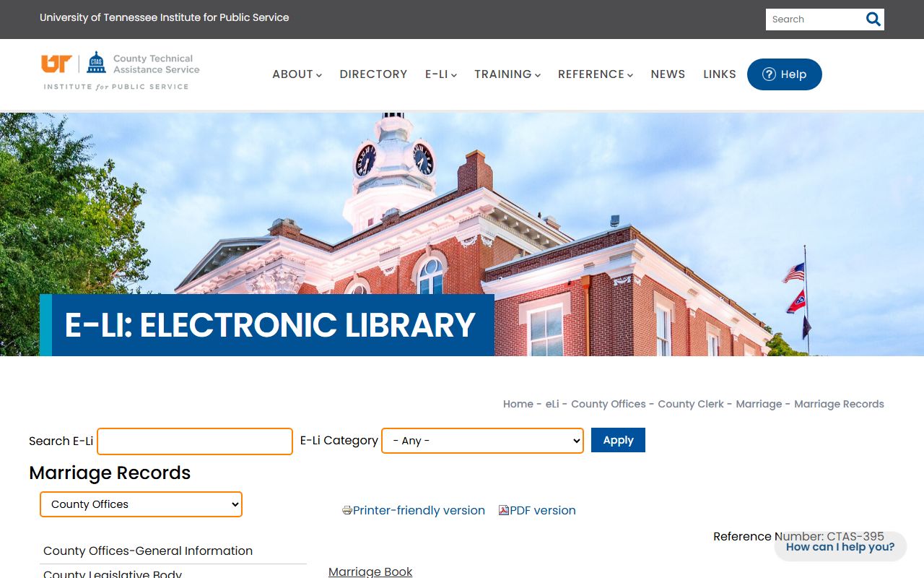924x578 pixels.
Task: Open the UT CTAS logo homepage
Action: (121, 71)
